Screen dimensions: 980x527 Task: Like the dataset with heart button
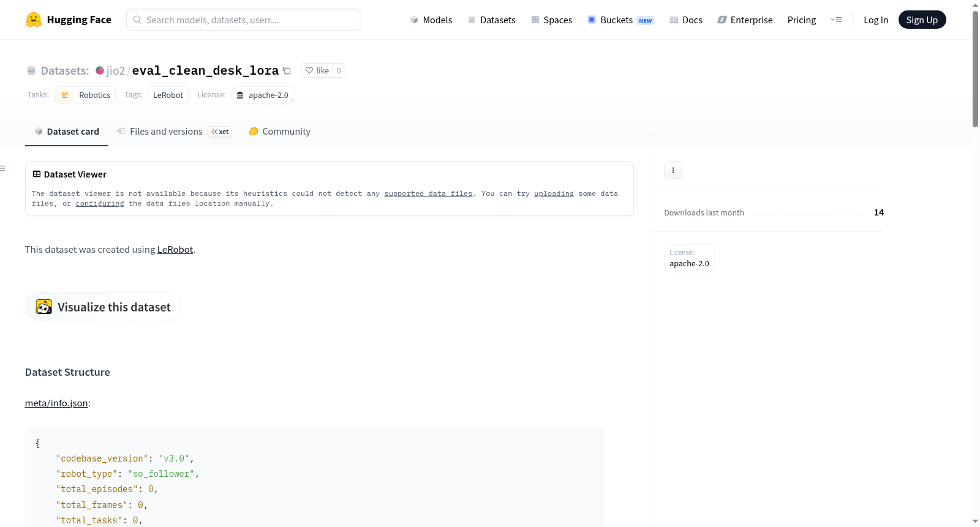click(x=317, y=70)
